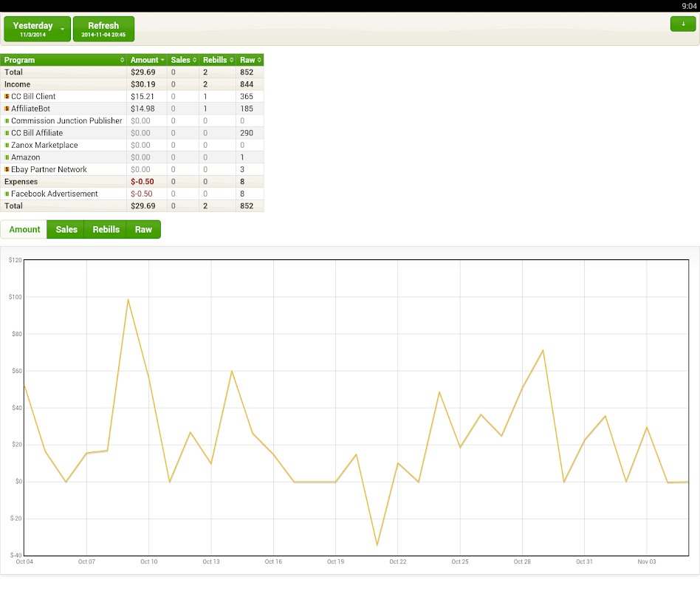Switch chart to the Sales tab
Image resolution: width=700 pixels, height=591 pixels.
(66, 230)
